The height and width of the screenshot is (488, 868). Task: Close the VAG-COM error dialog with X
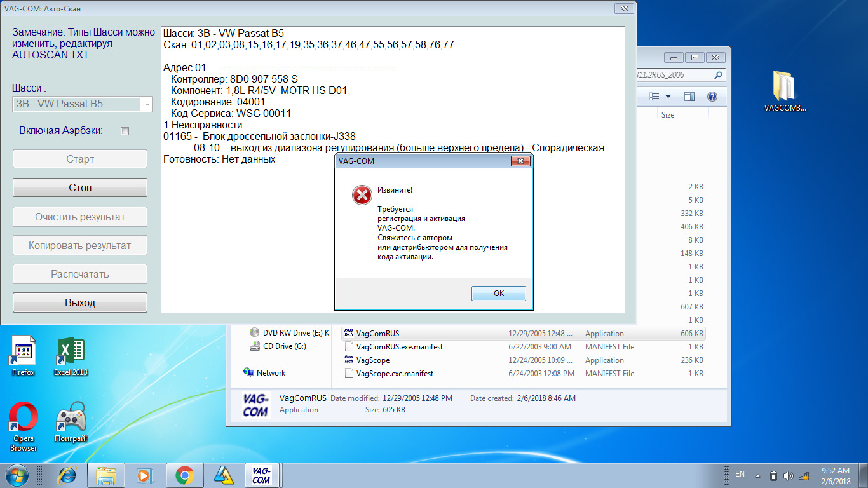click(x=520, y=161)
